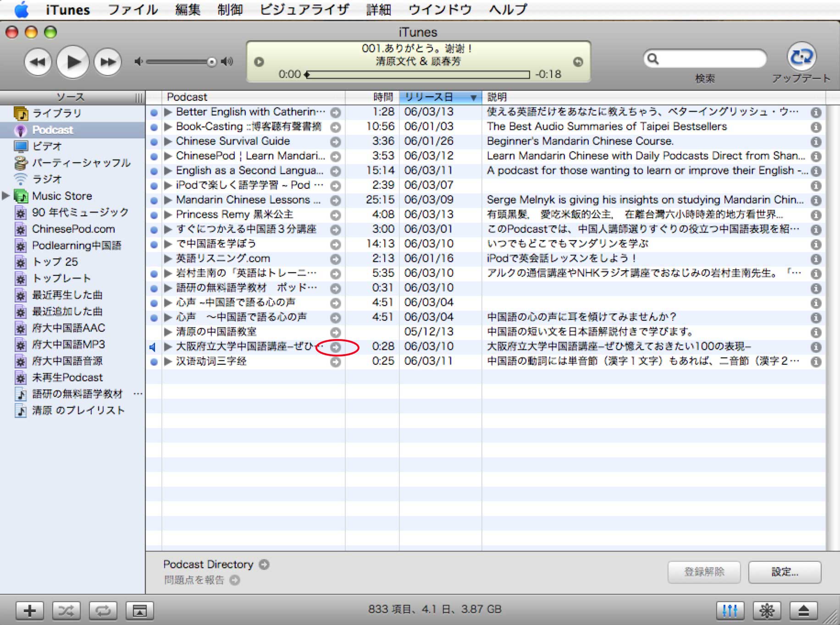Click left arrow in track display
Screen dimensions: 840x625
[x=259, y=62]
